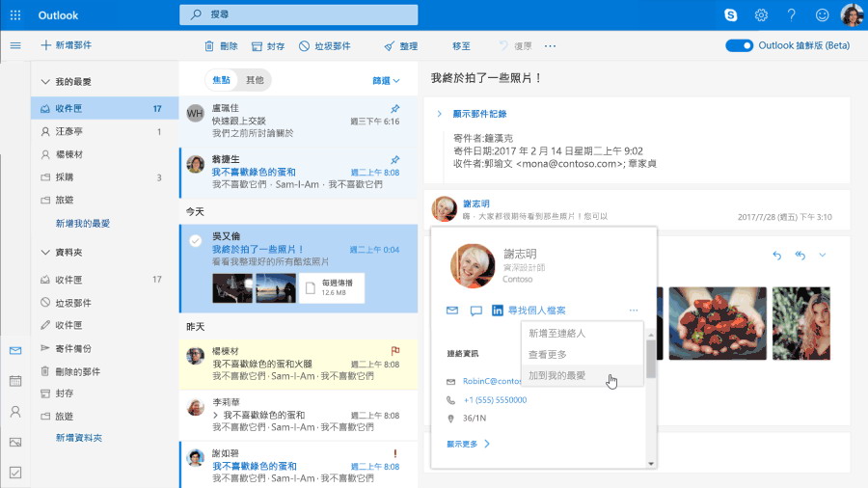Expand the 李莉華 conversation thread
The width and height of the screenshot is (868, 488).
[215, 415]
